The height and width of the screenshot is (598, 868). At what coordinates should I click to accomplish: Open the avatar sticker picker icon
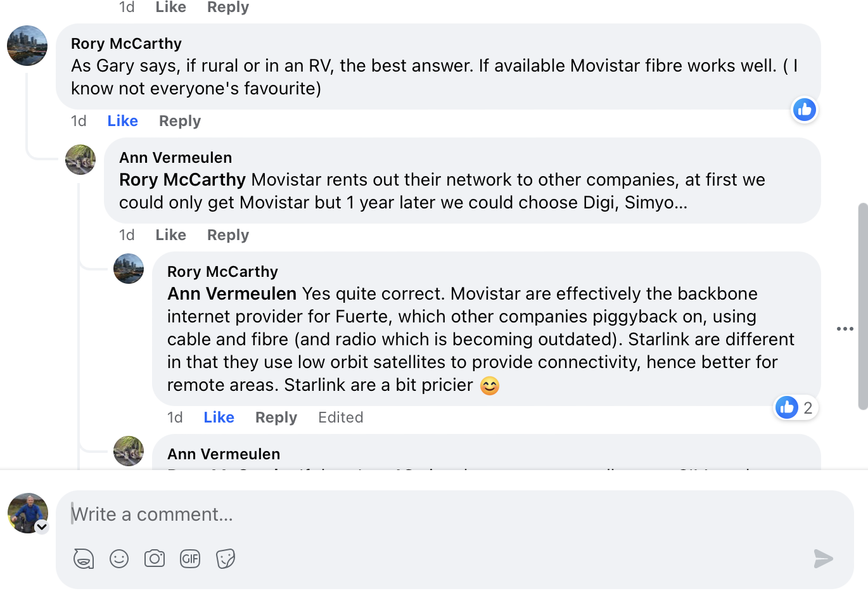[x=84, y=559]
